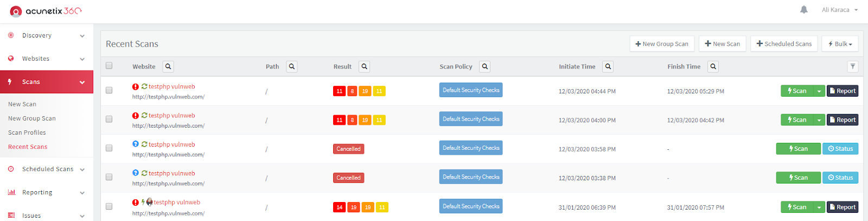Open New Group Scan in sidebar
This screenshot has width=868, height=221.
[x=32, y=118]
